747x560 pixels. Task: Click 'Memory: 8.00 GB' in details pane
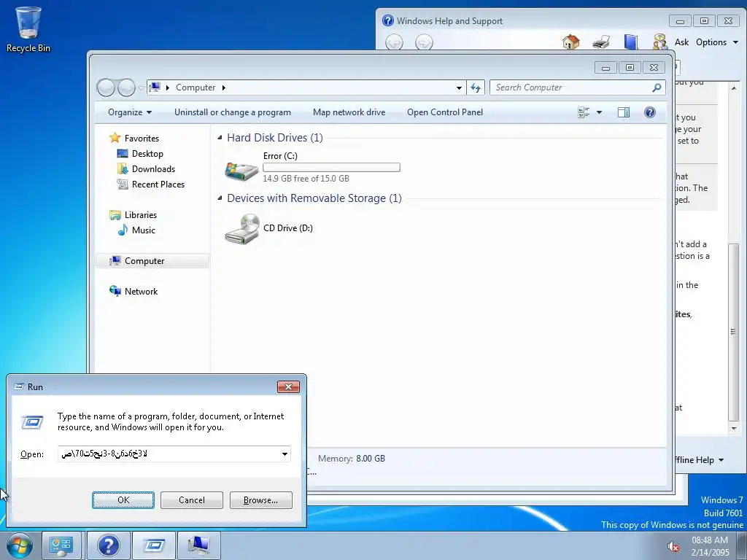pos(352,459)
